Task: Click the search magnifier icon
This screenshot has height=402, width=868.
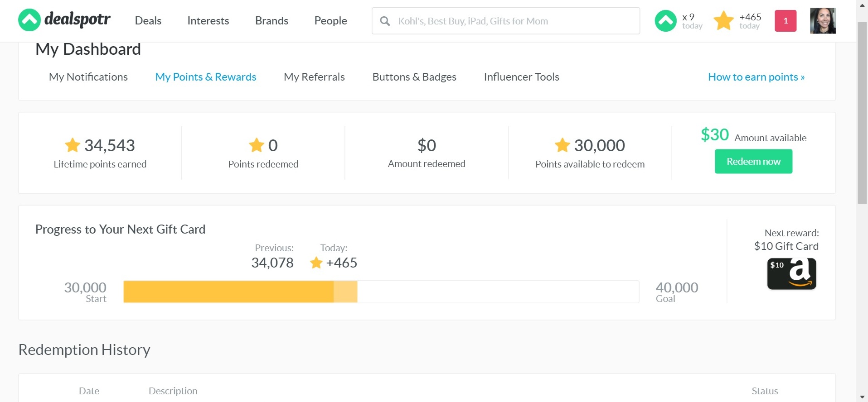Action: [385, 21]
